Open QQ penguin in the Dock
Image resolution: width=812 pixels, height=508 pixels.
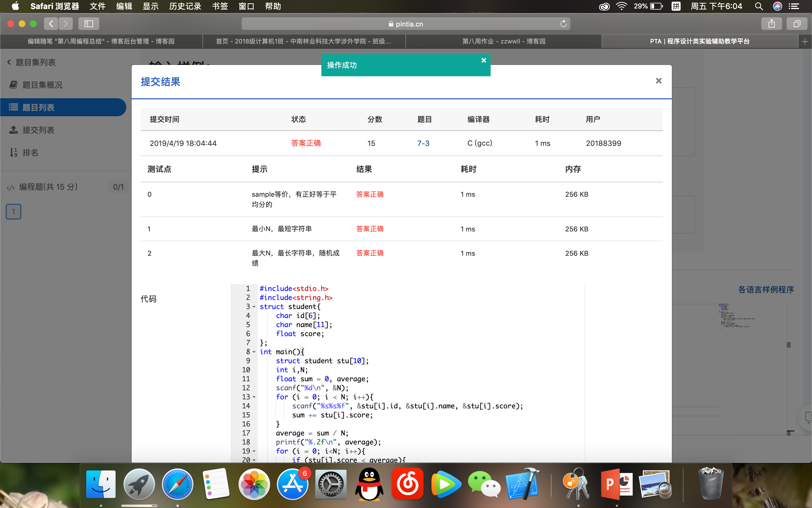pos(369,485)
